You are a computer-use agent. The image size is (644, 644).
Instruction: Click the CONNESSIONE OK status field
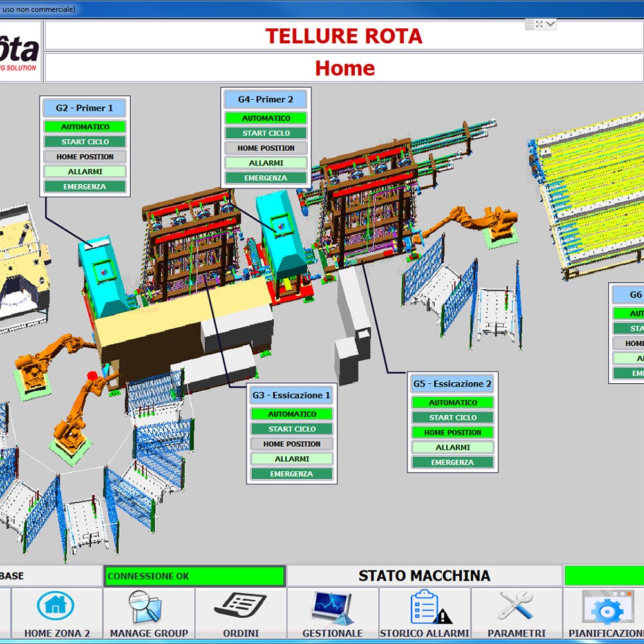(194, 576)
